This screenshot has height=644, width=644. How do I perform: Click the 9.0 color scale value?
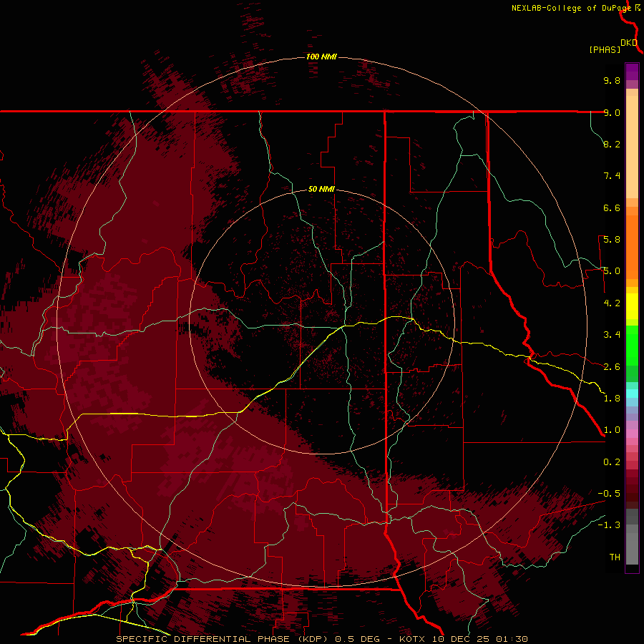pos(612,112)
